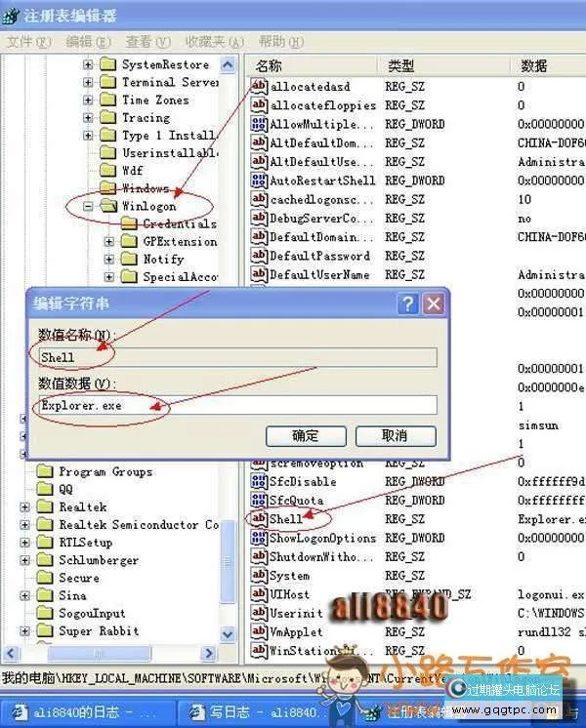Expand the GPExtensions tree node

tap(108, 241)
